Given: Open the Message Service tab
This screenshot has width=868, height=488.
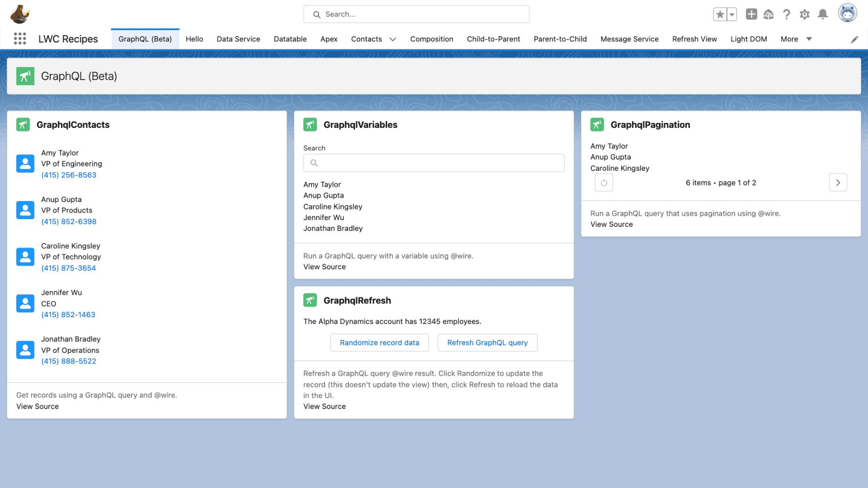Looking at the screenshot, I should pyautogui.click(x=629, y=39).
